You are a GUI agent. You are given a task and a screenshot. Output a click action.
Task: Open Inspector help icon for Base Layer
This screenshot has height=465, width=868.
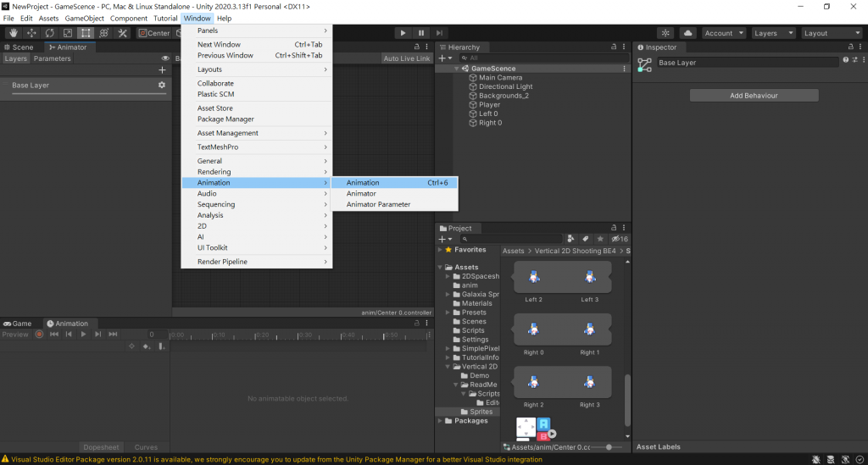[x=845, y=60]
